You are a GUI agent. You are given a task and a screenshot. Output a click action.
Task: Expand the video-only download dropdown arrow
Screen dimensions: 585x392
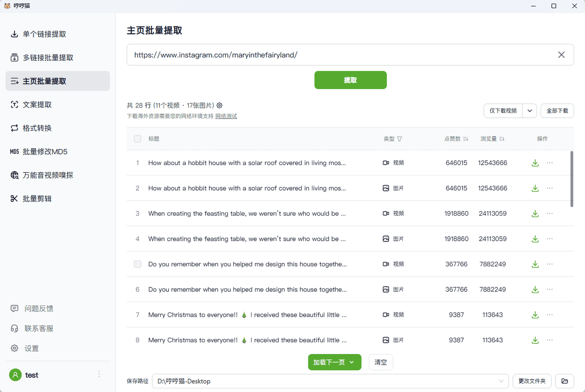click(x=530, y=111)
